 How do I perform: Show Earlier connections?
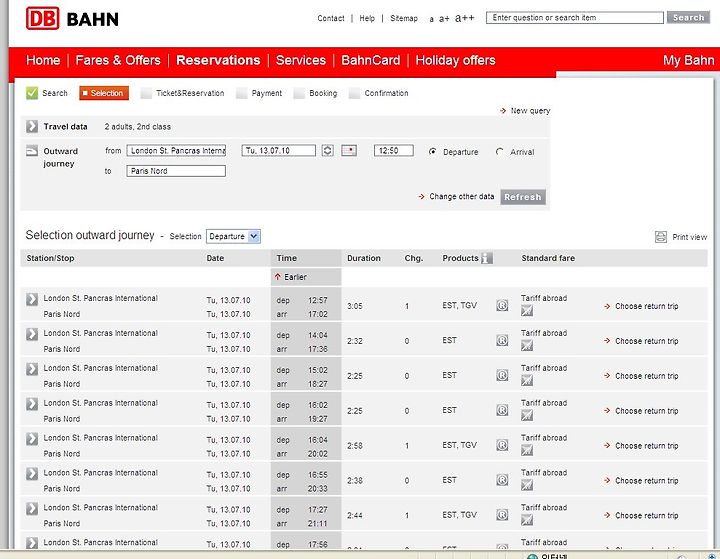(x=291, y=277)
